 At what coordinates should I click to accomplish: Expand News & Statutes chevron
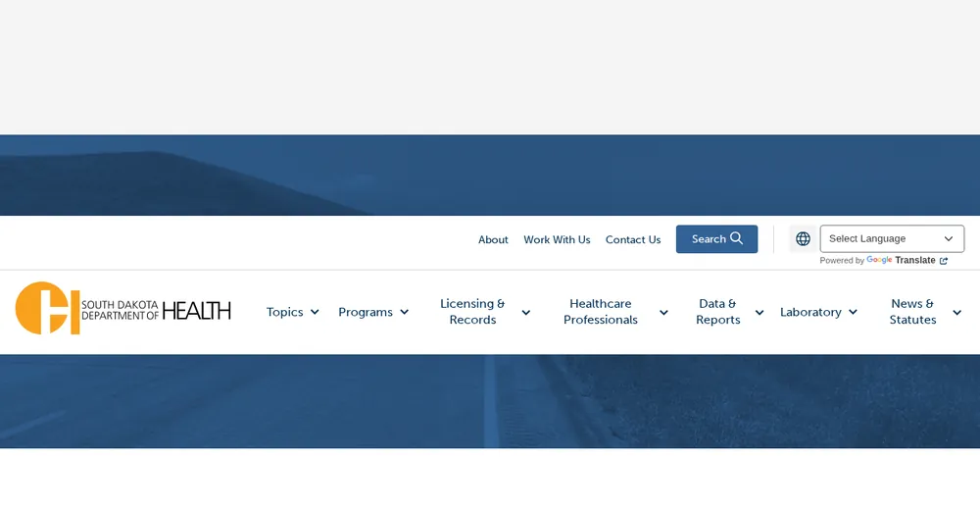956,313
